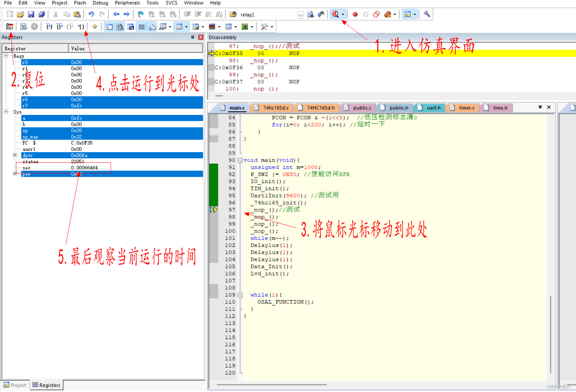The width and height of the screenshot is (576, 392).
Task: Collapse the Regs tree node
Action: [6, 56]
